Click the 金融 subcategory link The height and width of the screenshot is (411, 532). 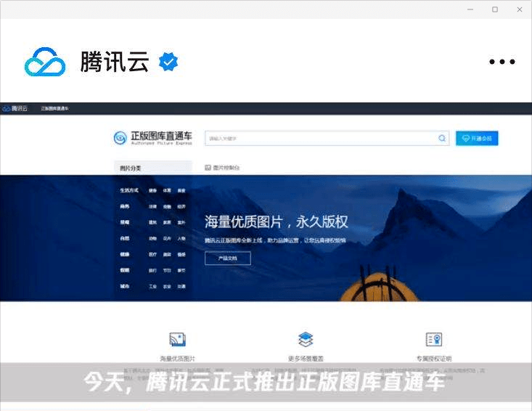point(167,206)
